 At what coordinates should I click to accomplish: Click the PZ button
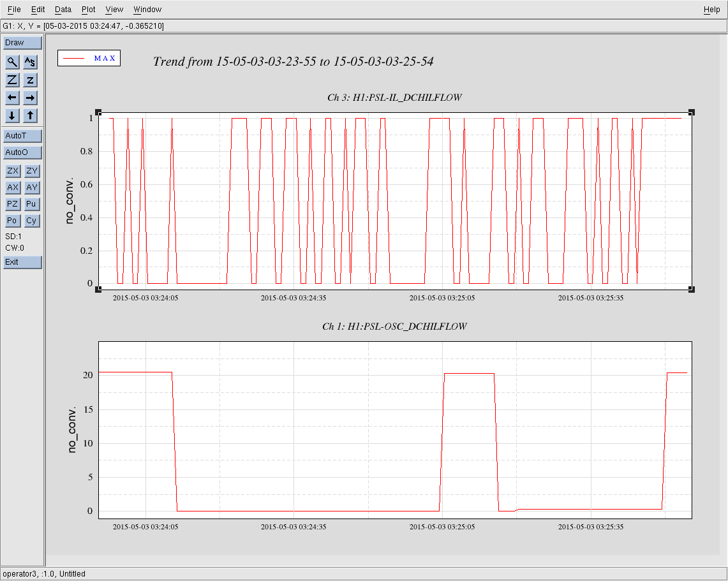coord(13,204)
